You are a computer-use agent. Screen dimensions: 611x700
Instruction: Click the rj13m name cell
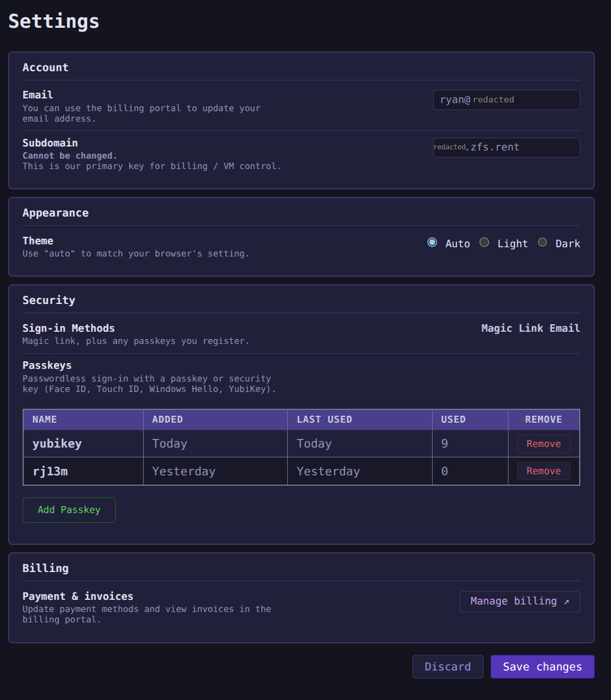[83, 471]
